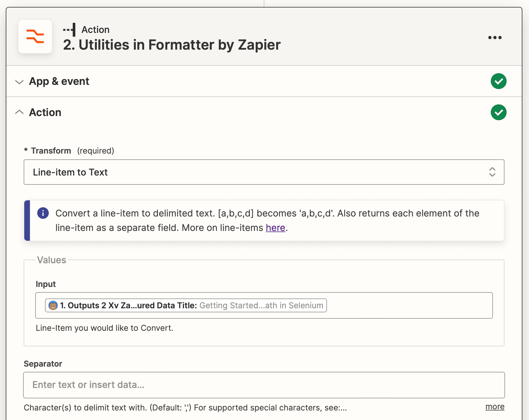Click inside the Separator text field

coord(263,385)
